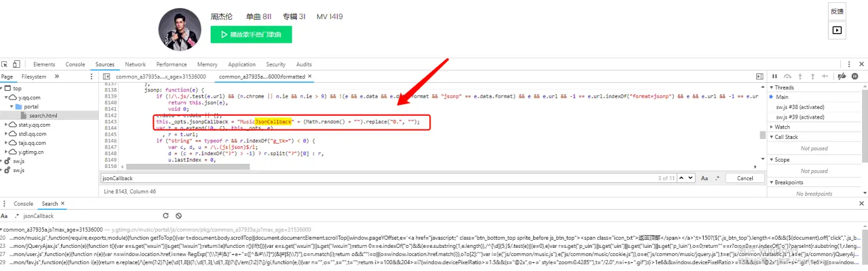The image size is (868, 271).
Task: Collapse the top frame tree node
Action: pos(2,89)
